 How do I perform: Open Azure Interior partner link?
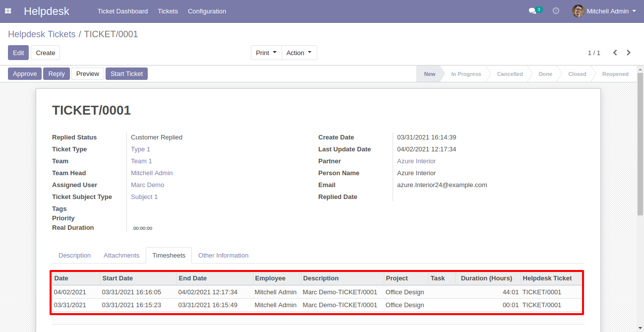(416, 161)
